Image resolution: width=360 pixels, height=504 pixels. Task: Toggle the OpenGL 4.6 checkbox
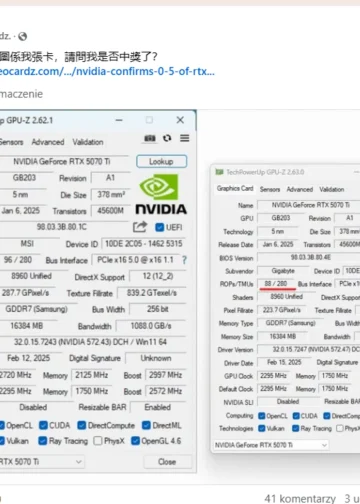[135, 441]
